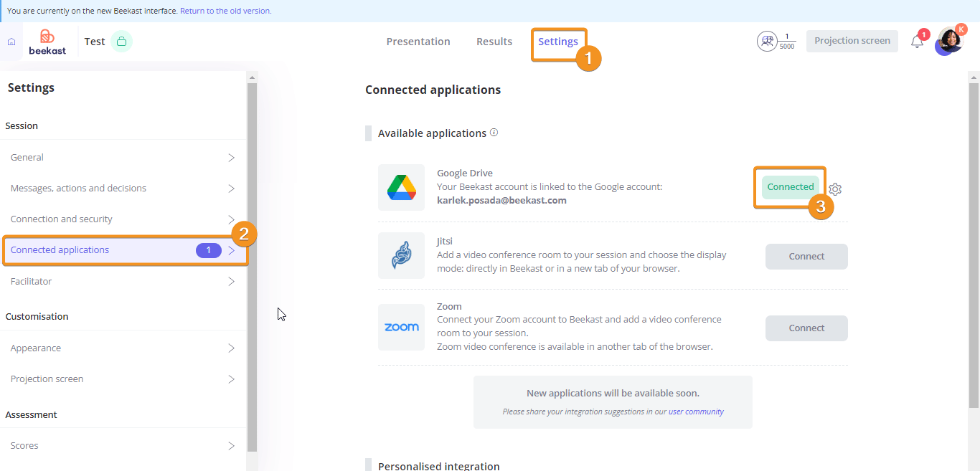Click Return to the old version link
The width and height of the screenshot is (980, 471).
coord(226,11)
